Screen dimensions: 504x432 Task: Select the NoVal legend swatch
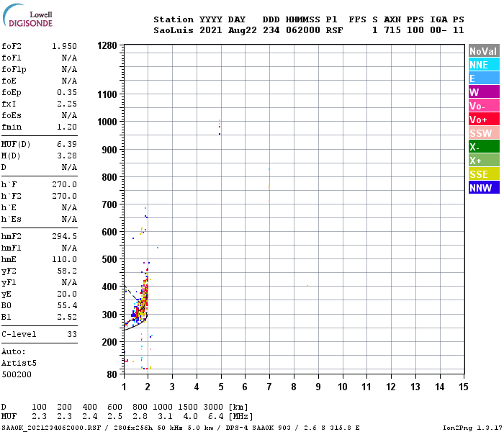(484, 51)
